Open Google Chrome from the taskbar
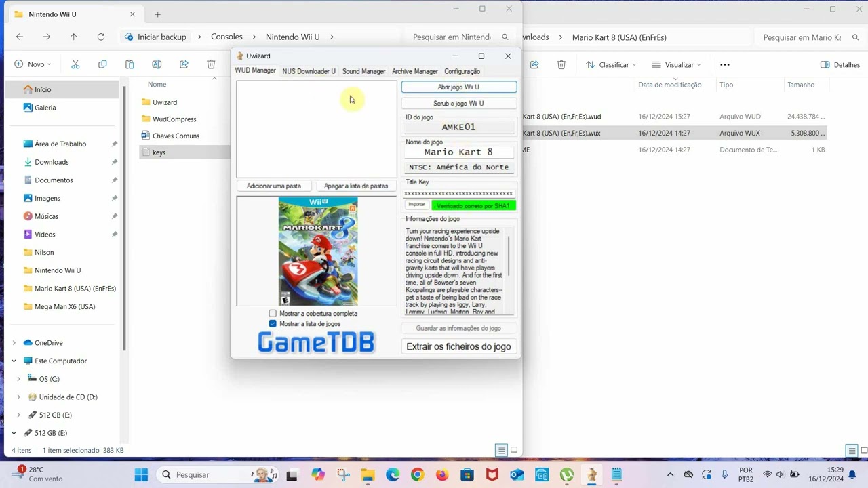 click(x=417, y=474)
